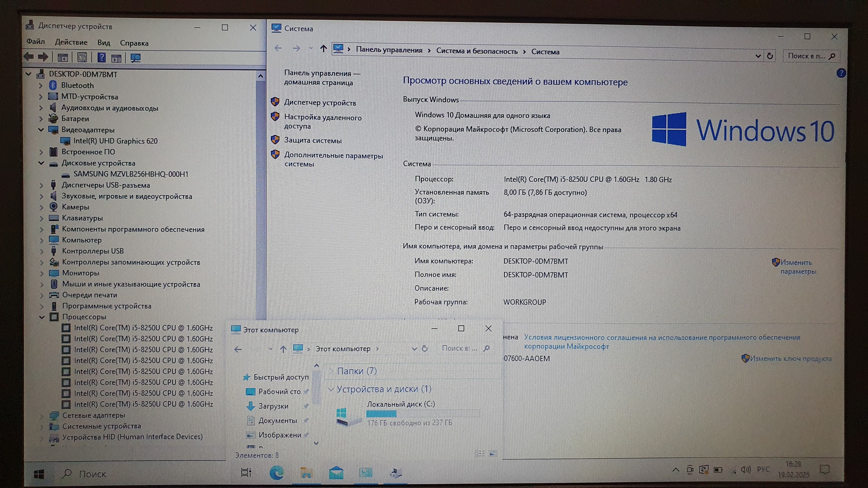Open the Mail app from the taskbar
Viewport: 868px width, 488px height.
point(336,473)
